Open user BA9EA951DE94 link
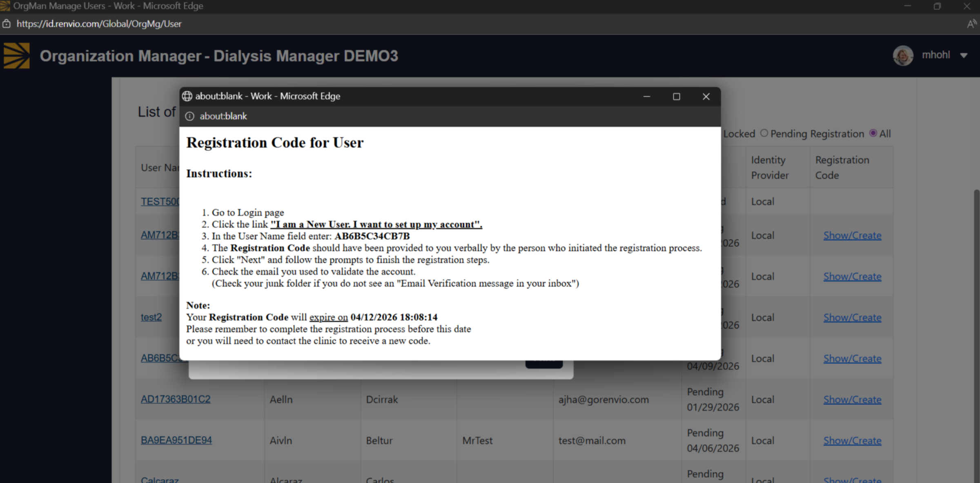 coord(176,440)
